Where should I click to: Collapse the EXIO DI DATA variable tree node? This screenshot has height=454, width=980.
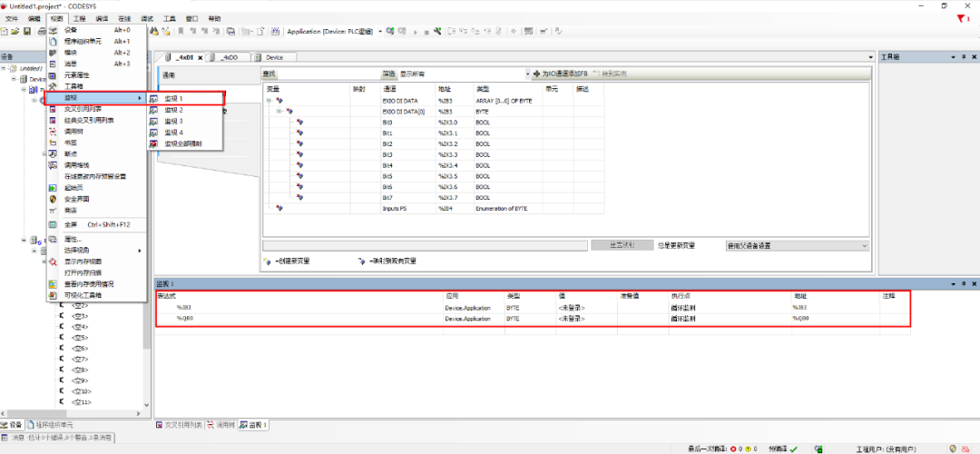(x=269, y=100)
